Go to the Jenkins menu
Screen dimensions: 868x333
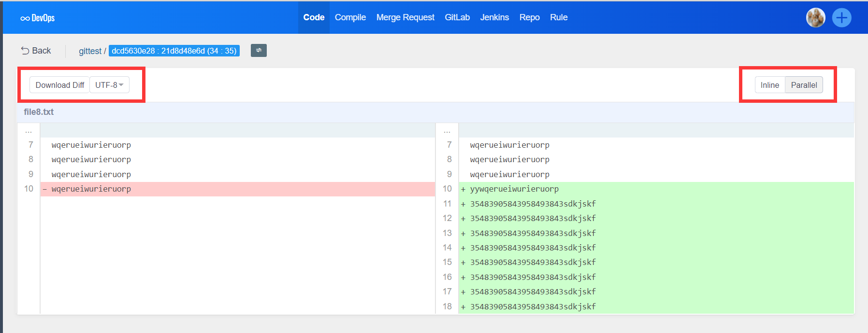click(x=494, y=17)
